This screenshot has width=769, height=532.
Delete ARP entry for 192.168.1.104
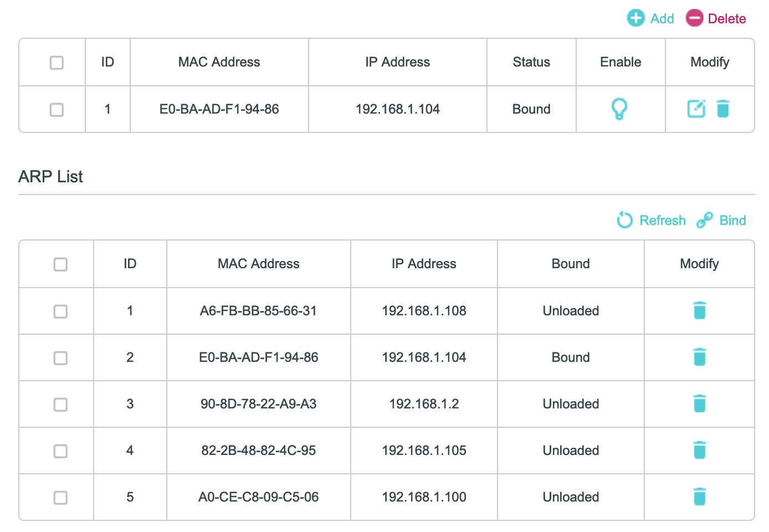pos(699,357)
